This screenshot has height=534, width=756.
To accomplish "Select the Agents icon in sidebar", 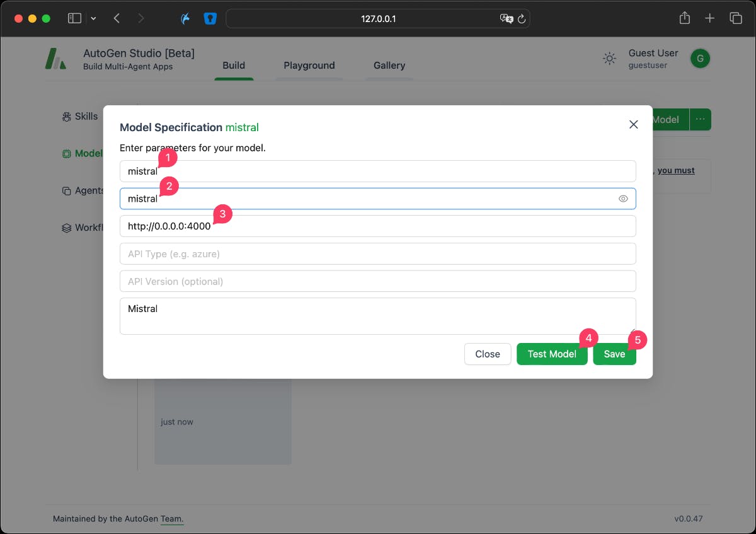I will click(x=66, y=191).
